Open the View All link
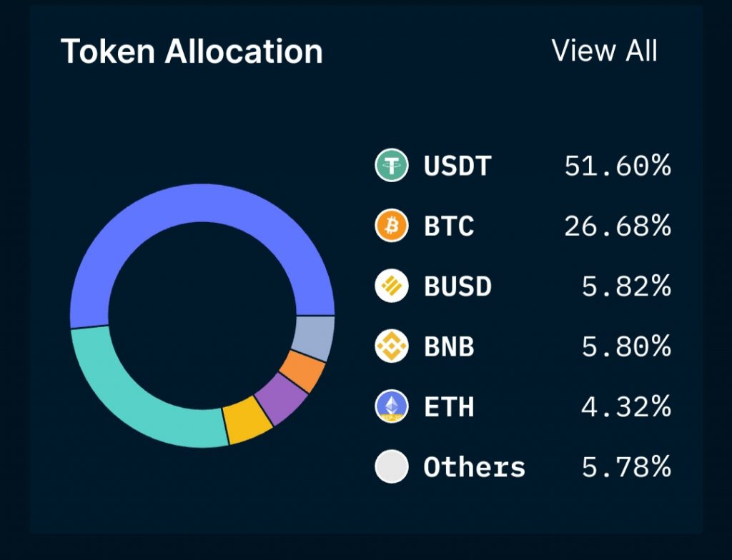732x560 pixels. pos(604,51)
